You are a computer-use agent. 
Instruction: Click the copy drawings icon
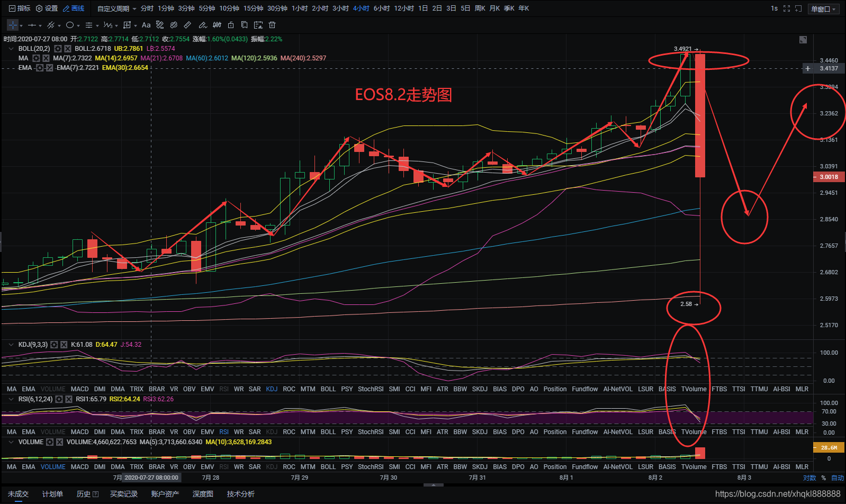pyautogui.click(x=245, y=25)
